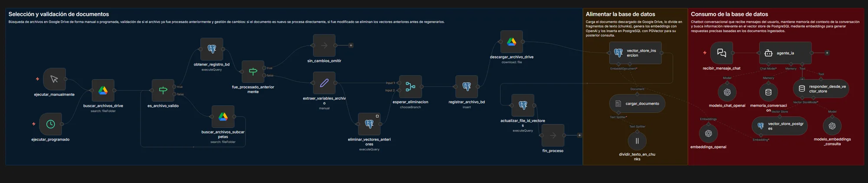Add node after sin_cambios_omitir plus button

(x=351, y=45)
